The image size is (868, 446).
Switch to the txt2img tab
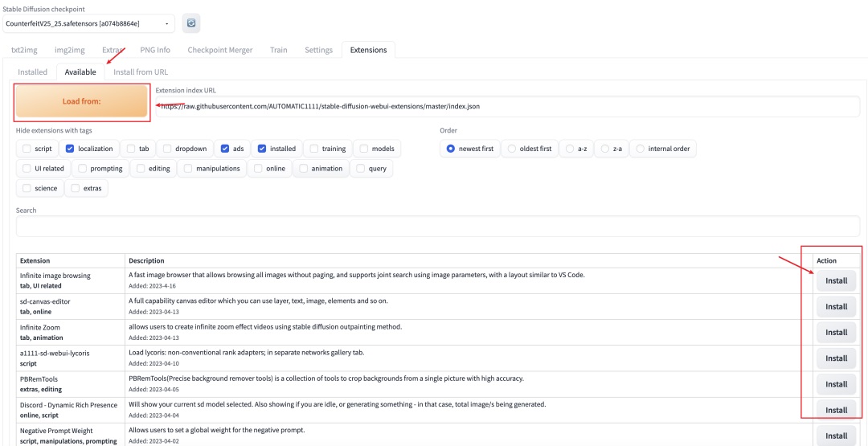[27, 50]
